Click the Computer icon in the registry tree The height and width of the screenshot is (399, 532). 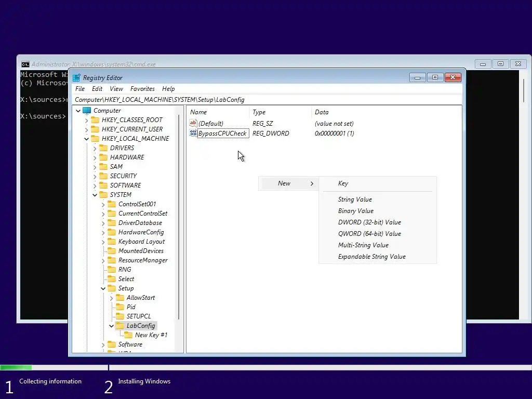[x=87, y=111]
